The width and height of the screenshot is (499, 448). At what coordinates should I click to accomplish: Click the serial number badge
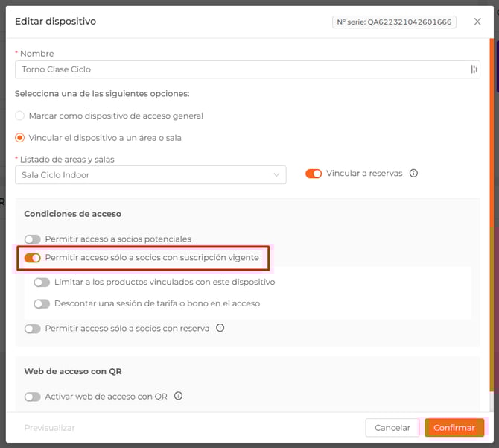(394, 22)
